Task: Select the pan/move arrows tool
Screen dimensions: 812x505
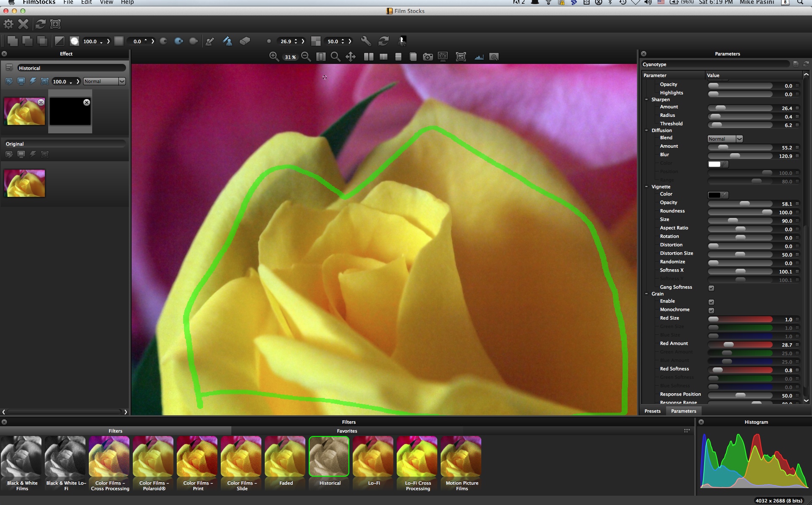Action: point(351,57)
